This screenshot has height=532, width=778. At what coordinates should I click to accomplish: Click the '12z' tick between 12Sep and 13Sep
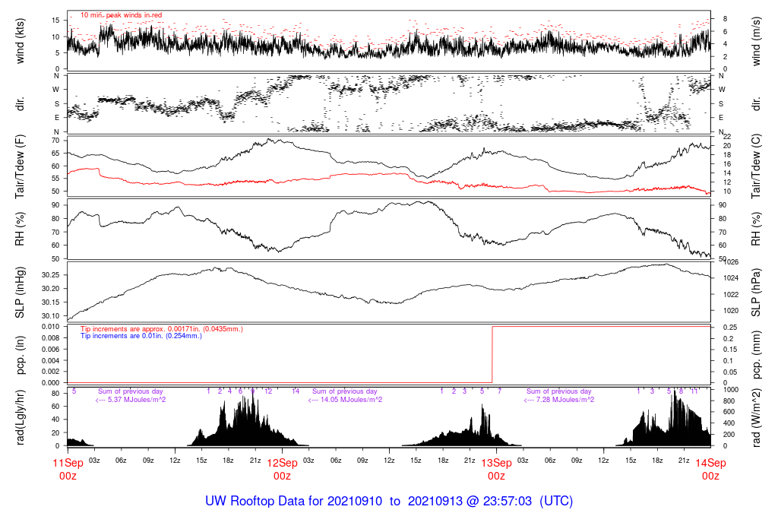[x=390, y=461]
